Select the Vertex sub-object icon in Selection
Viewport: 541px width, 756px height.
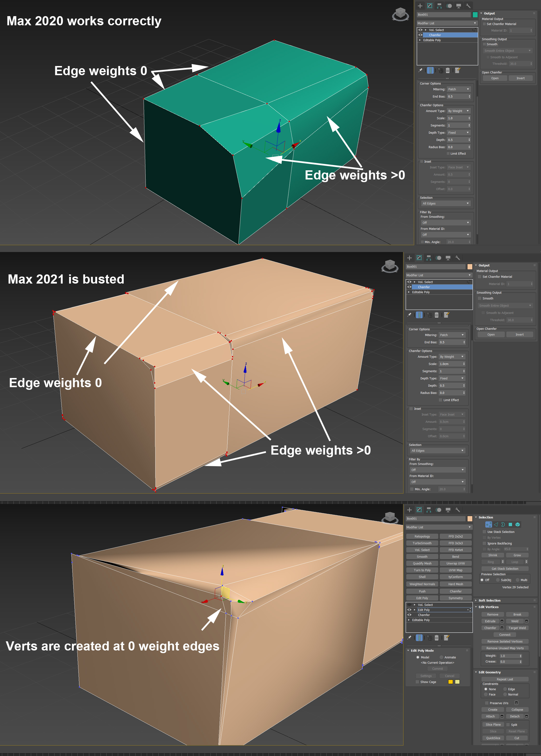[x=489, y=525]
